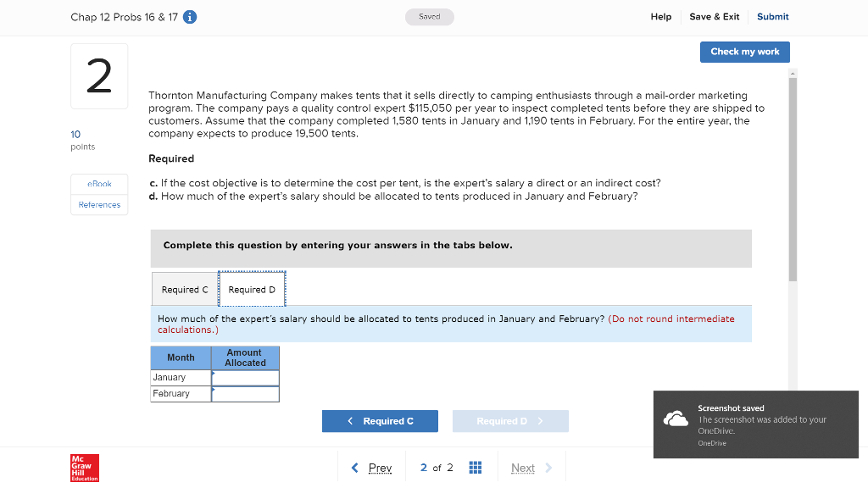This screenshot has height=488, width=868.
Task: Open the References resource
Action: click(99, 204)
